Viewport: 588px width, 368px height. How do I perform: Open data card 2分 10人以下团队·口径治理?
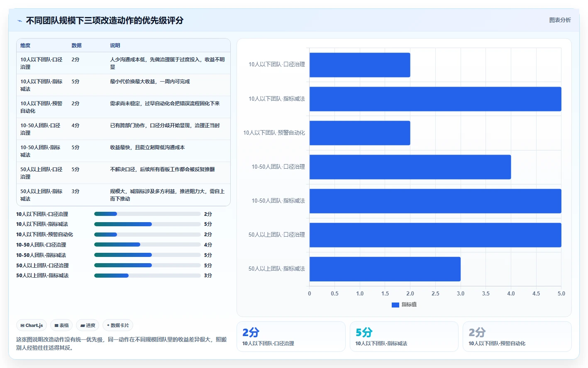click(291, 337)
